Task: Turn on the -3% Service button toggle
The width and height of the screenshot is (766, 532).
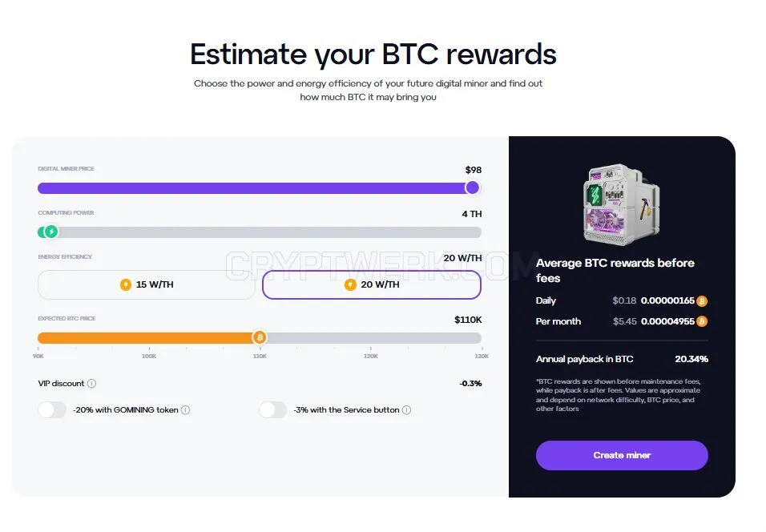Action: 273,410
